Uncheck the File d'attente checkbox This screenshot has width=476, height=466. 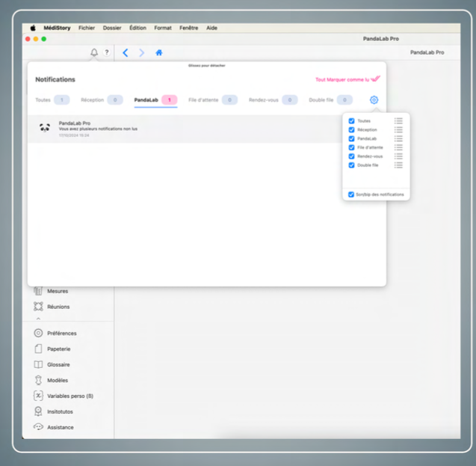351,147
